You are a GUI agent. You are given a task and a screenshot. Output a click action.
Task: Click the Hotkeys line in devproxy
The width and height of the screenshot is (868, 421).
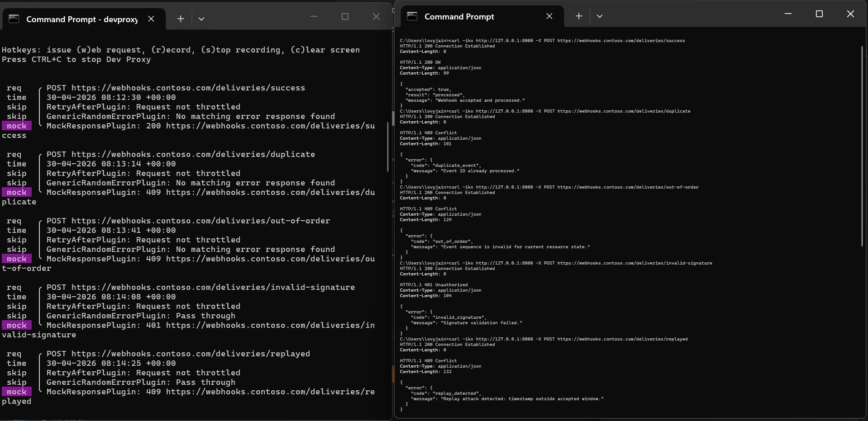[x=181, y=50]
